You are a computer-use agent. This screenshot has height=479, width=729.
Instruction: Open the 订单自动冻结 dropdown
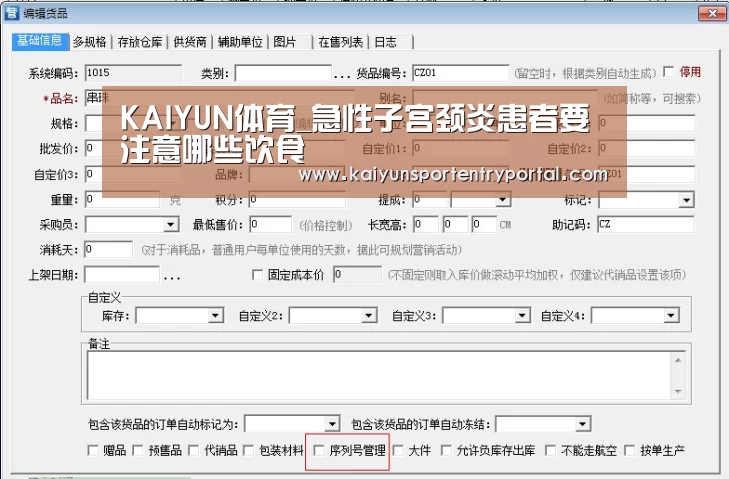click(582, 424)
